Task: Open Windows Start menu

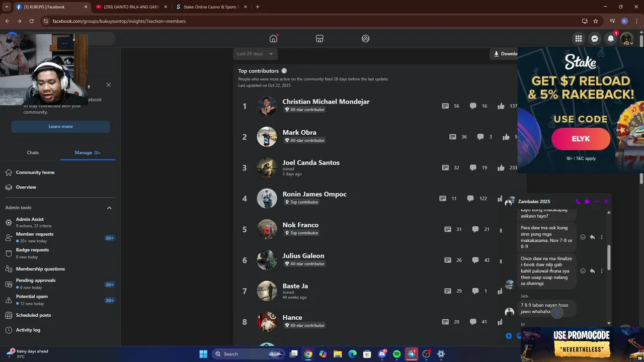Action: point(203,354)
